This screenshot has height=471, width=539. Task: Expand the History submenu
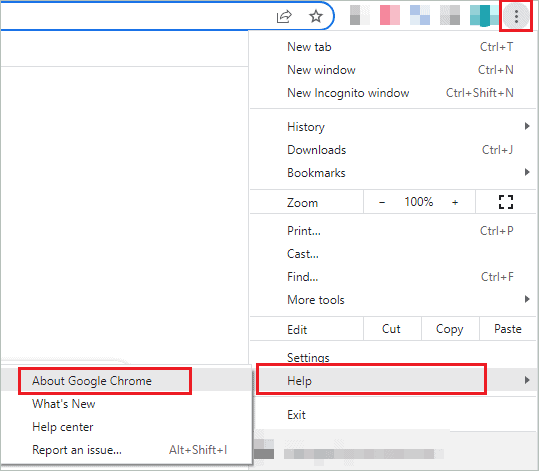pos(393,127)
